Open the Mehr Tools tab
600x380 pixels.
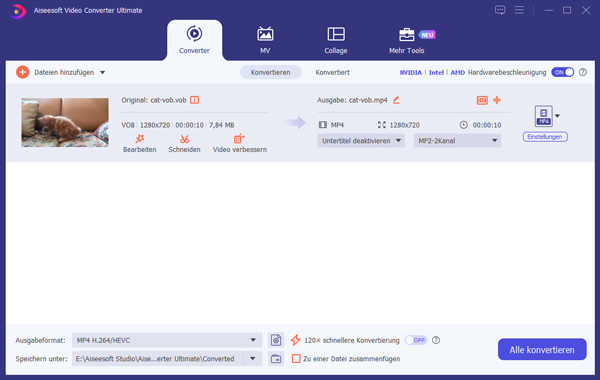pyautogui.click(x=406, y=40)
